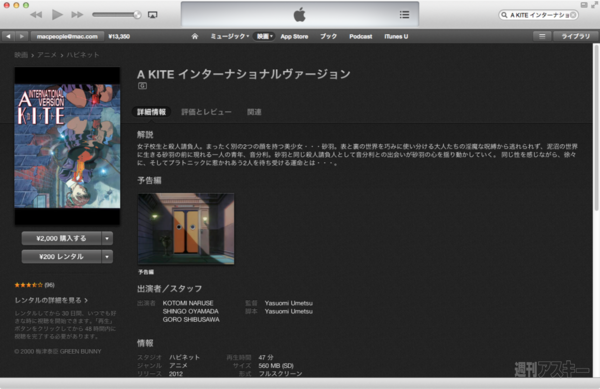
Task: Open the store menu list icon
Action: pos(542,36)
